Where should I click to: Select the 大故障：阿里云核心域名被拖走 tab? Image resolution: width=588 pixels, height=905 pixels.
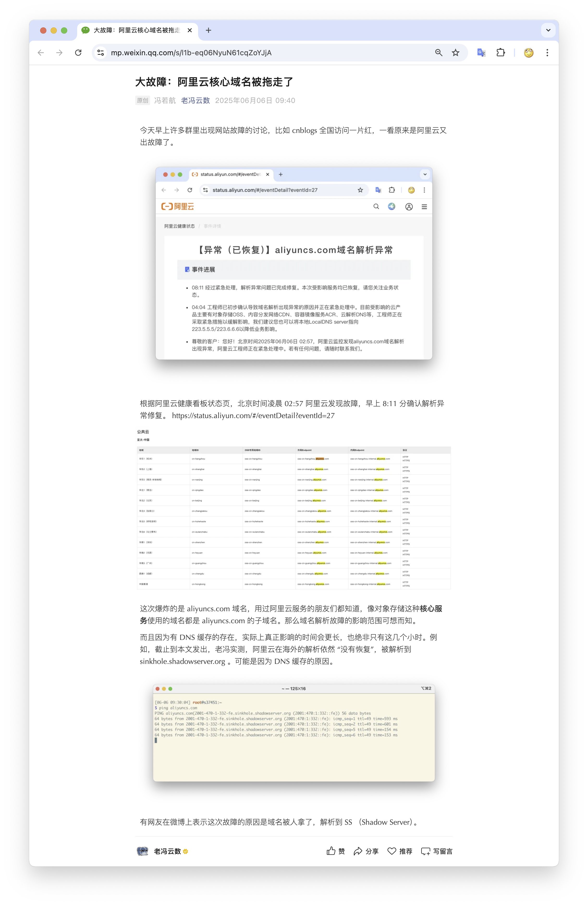click(137, 30)
